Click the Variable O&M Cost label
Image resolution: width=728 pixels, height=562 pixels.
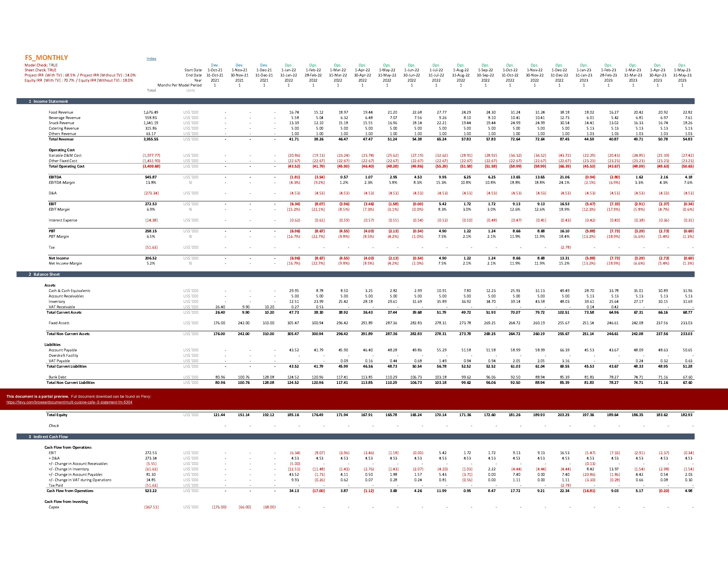click(65, 155)
